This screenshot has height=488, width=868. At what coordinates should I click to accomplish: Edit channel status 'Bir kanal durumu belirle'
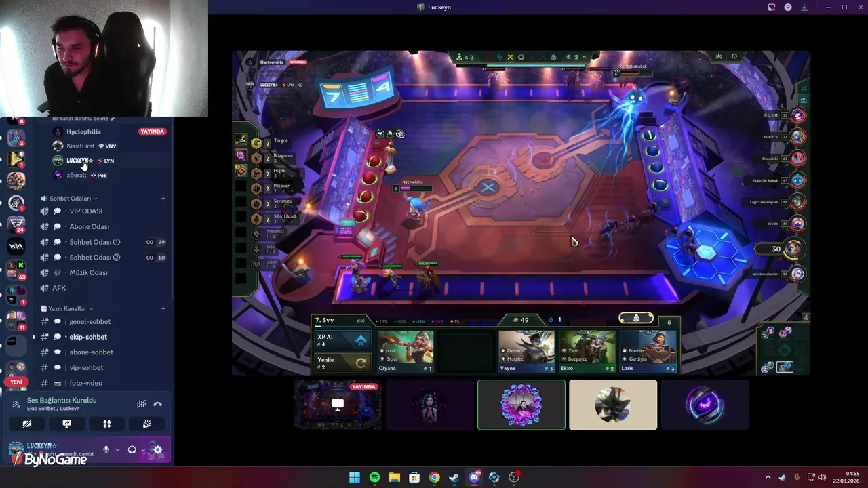84,119
